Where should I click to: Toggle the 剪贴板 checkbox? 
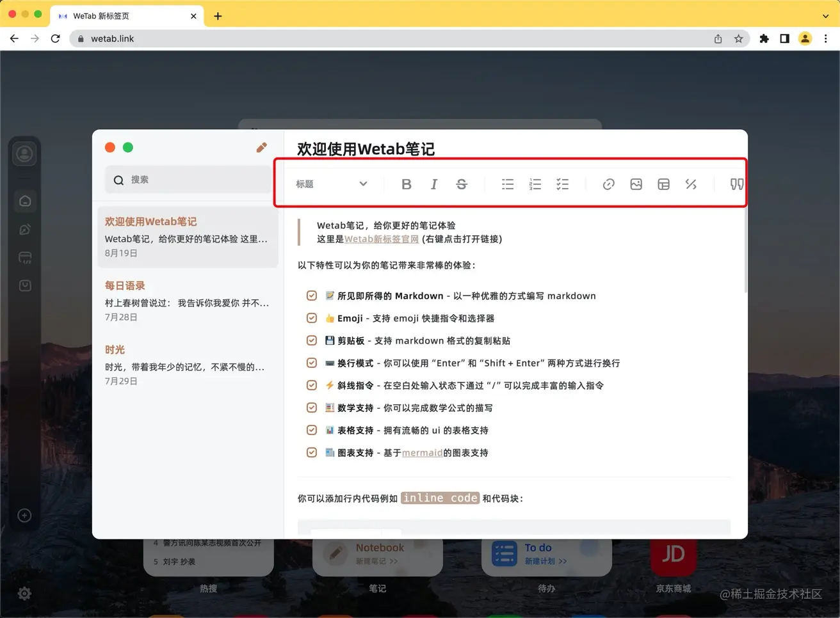point(312,340)
